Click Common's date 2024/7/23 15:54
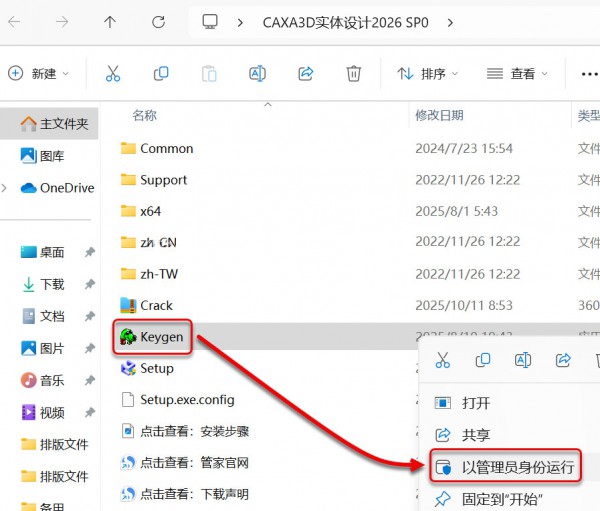 pos(464,148)
